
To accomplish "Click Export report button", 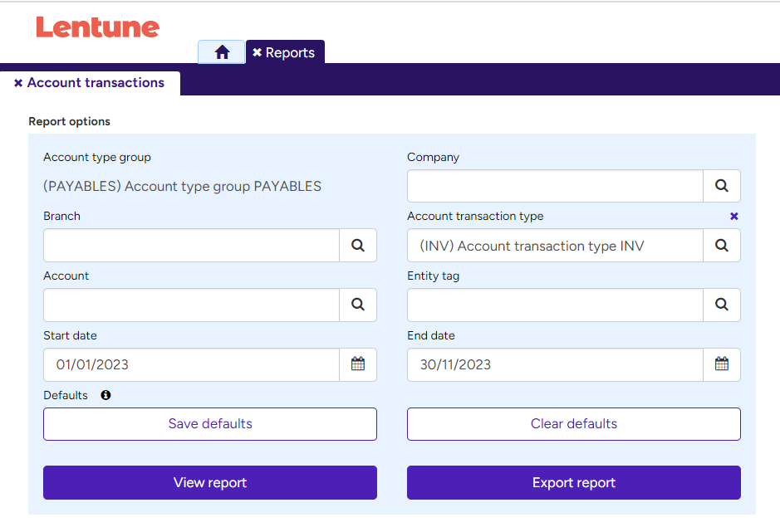I will [x=573, y=482].
